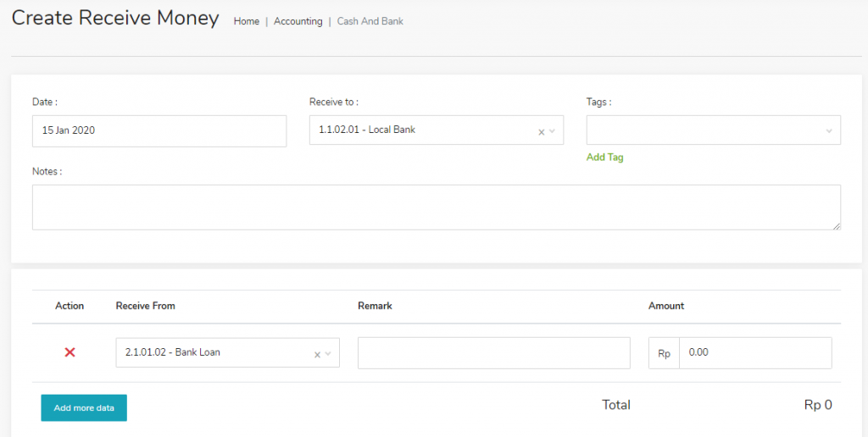Click the Add Tag link
Image resolution: width=868 pixels, height=437 pixels.
[x=604, y=158]
